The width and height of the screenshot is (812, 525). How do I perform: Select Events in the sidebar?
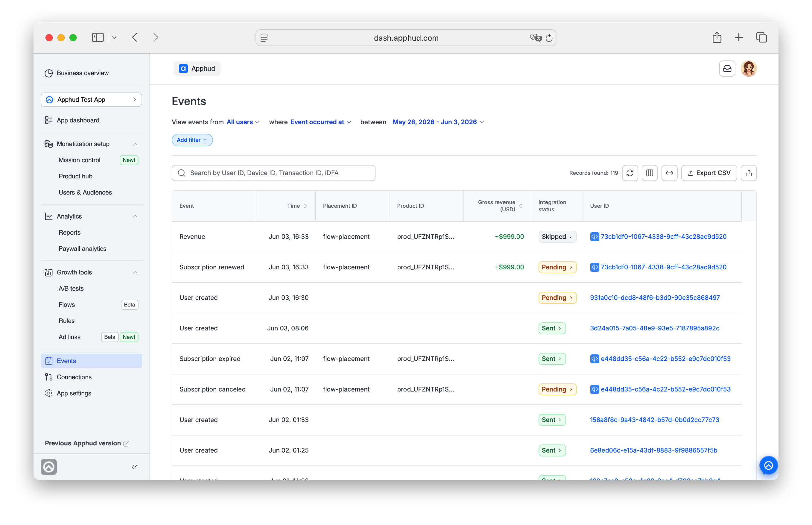91,361
